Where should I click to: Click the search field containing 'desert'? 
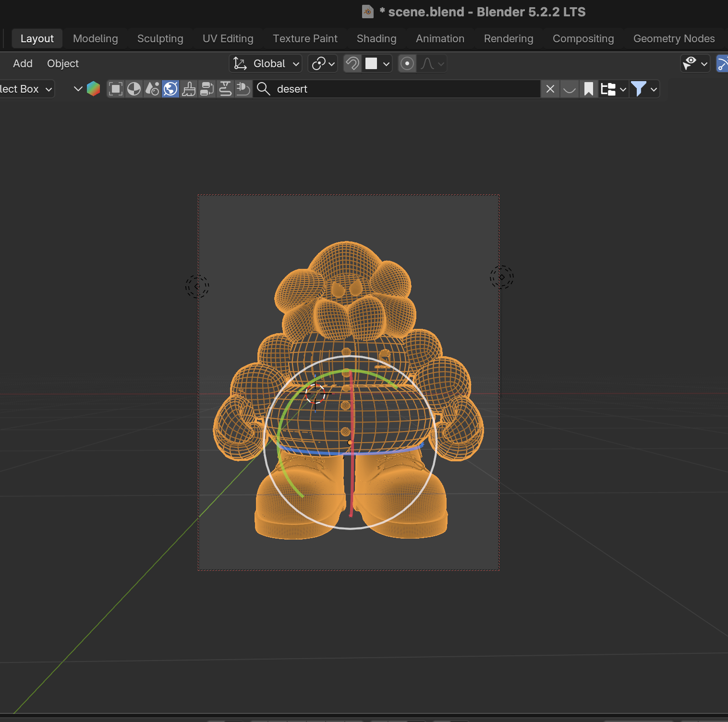point(397,89)
